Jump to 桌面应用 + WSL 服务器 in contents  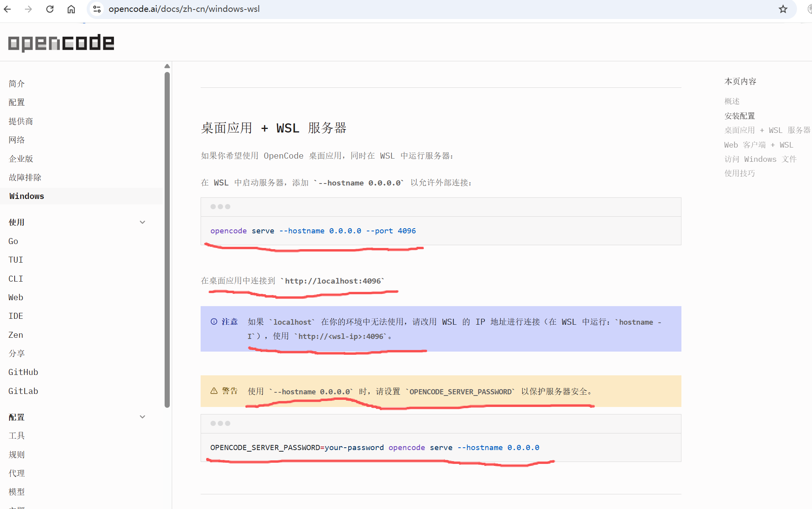click(x=767, y=130)
